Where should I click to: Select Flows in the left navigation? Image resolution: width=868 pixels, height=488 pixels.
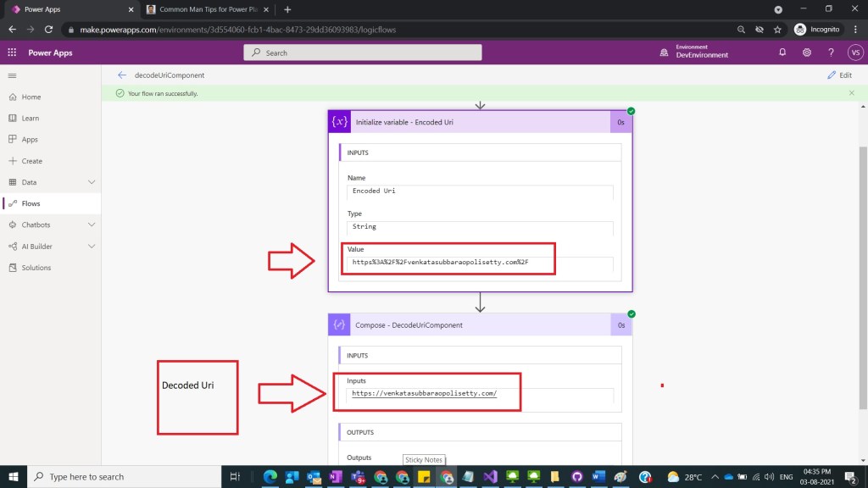[x=31, y=203]
